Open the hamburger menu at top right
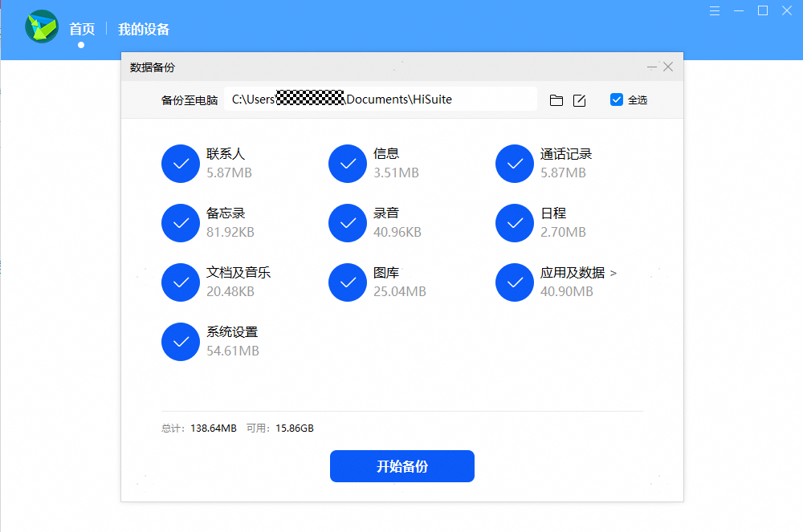The height and width of the screenshot is (532, 803). (714, 10)
